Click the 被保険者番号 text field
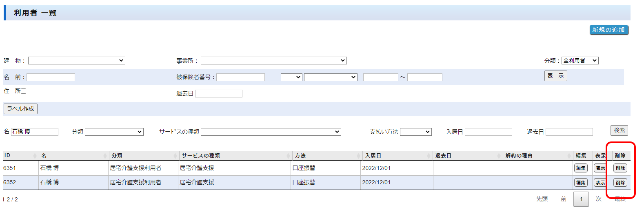644x212 pixels. click(240, 77)
